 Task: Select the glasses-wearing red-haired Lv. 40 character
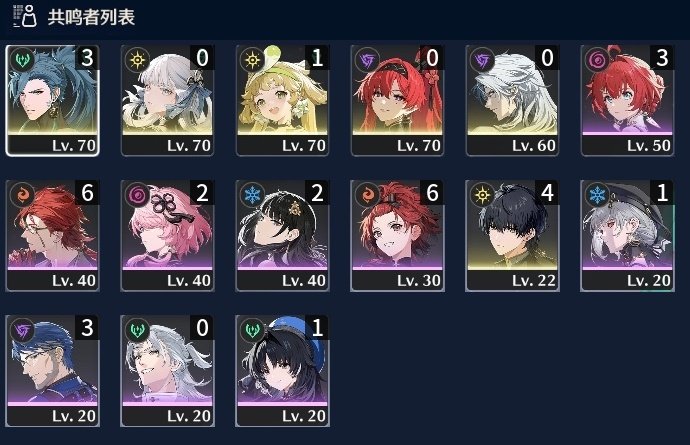[x=52, y=235]
